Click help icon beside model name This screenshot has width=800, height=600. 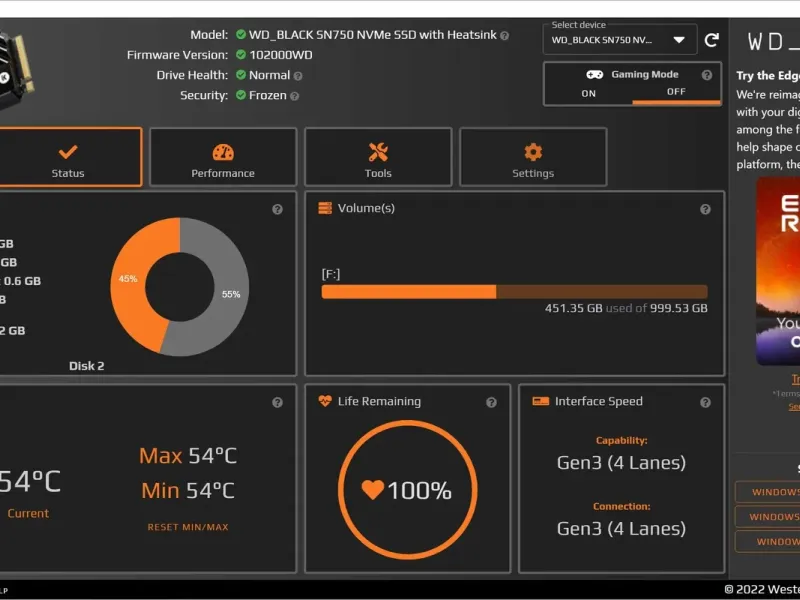(505, 36)
